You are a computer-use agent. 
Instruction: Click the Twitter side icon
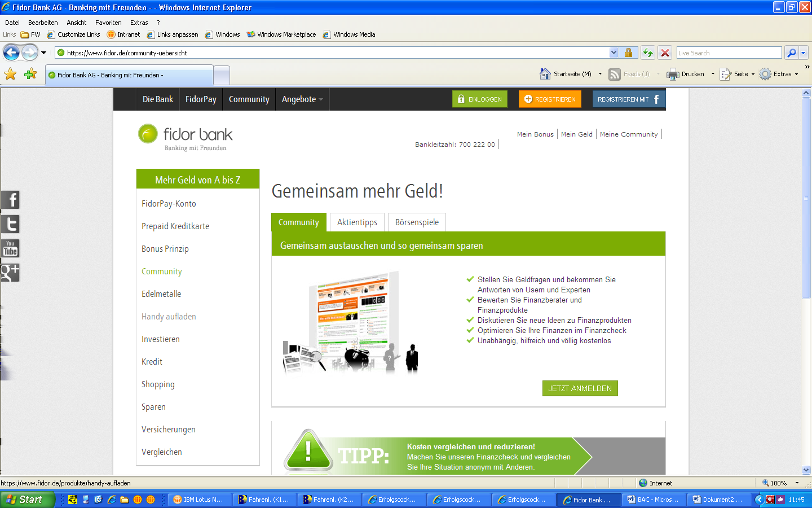[10, 224]
